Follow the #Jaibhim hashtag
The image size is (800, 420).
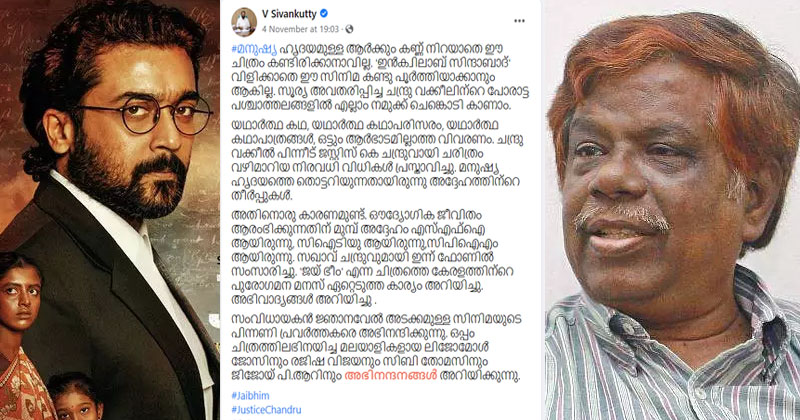click(x=250, y=396)
